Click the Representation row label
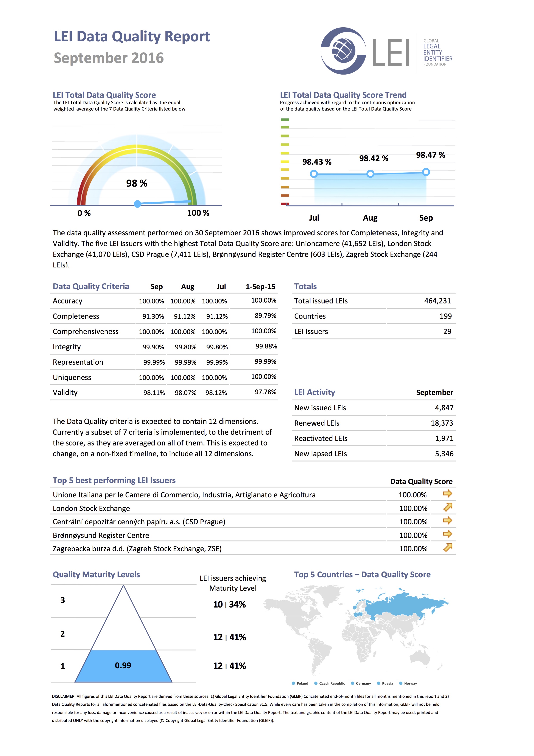 point(78,362)
